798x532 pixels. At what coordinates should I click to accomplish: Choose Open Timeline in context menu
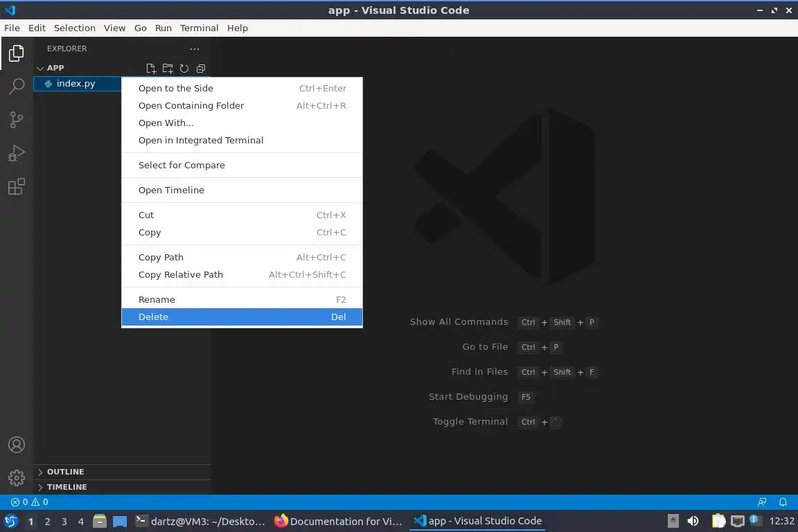[242, 190]
